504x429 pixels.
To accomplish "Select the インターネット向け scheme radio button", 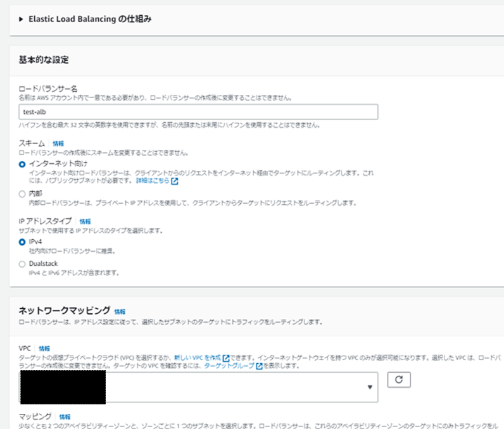I will point(23,163).
